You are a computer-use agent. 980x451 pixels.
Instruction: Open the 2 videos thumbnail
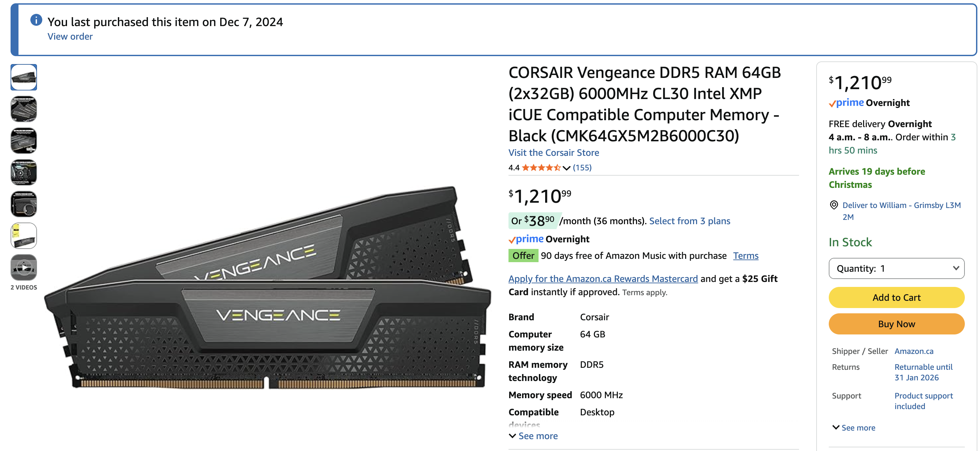pyautogui.click(x=23, y=267)
